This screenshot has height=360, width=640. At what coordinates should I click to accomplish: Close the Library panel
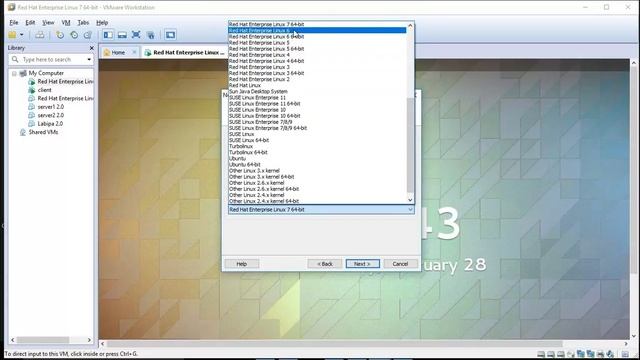[x=91, y=48]
